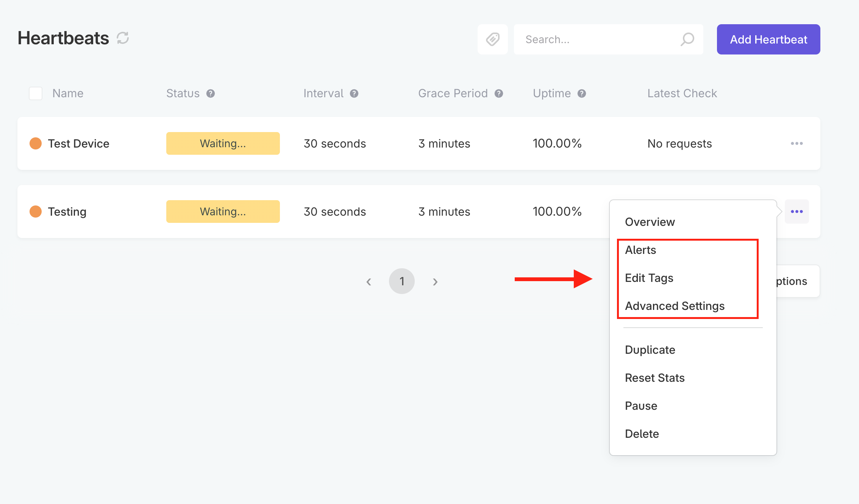859x504 pixels.
Task: Go to the next page arrow
Action: click(435, 282)
